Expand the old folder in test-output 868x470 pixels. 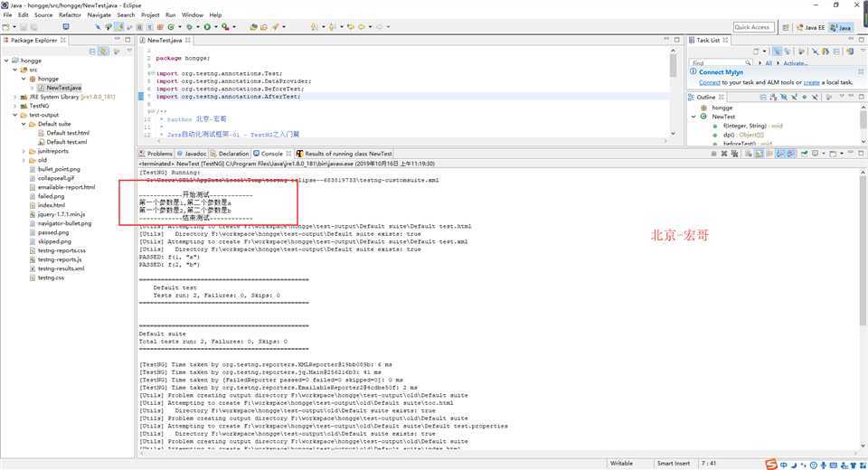click(x=24, y=160)
